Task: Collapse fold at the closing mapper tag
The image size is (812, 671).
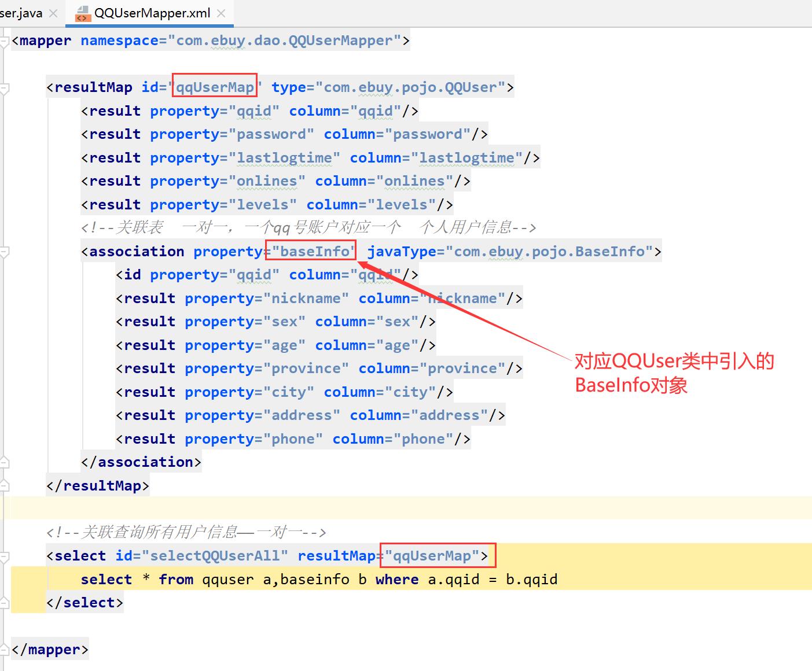Action: point(4,650)
